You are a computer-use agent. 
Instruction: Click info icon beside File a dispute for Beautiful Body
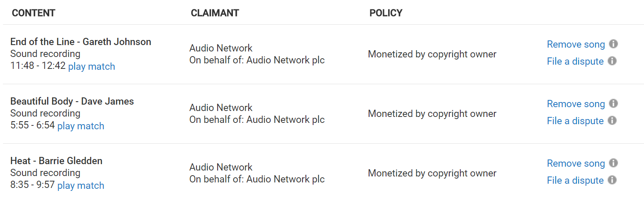pos(612,120)
